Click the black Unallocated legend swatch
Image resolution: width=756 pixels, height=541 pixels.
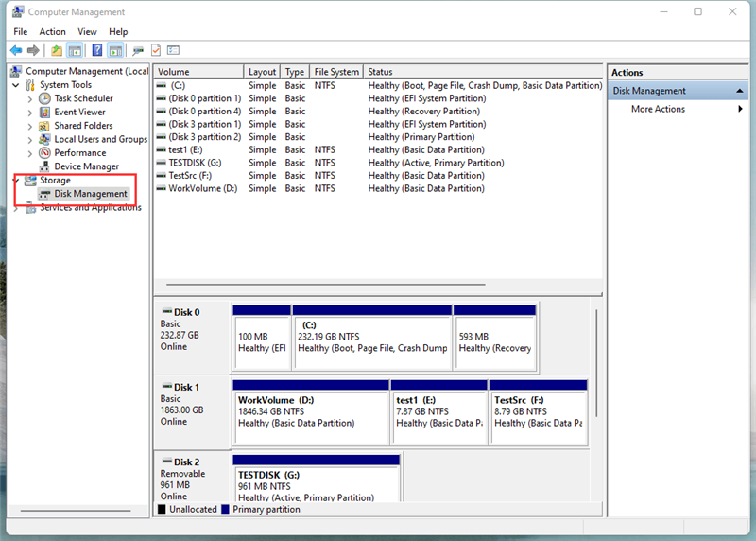coord(162,509)
